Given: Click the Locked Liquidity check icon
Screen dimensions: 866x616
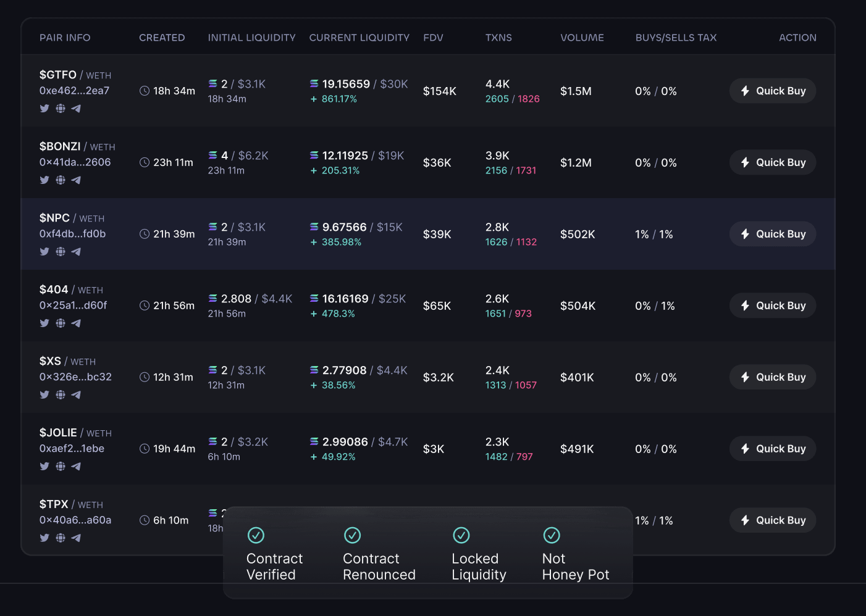Looking at the screenshot, I should coord(461,535).
